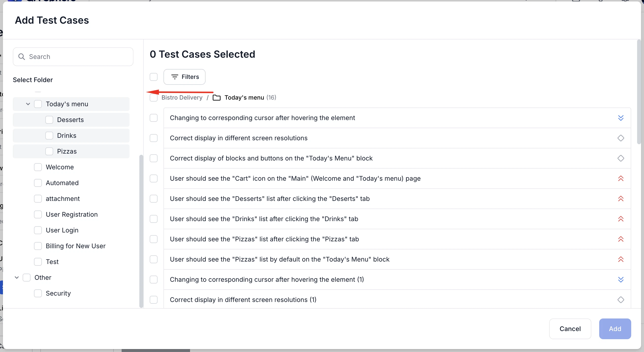Click the red priority icon on the Desserts list row
The width and height of the screenshot is (644, 352).
tap(621, 199)
